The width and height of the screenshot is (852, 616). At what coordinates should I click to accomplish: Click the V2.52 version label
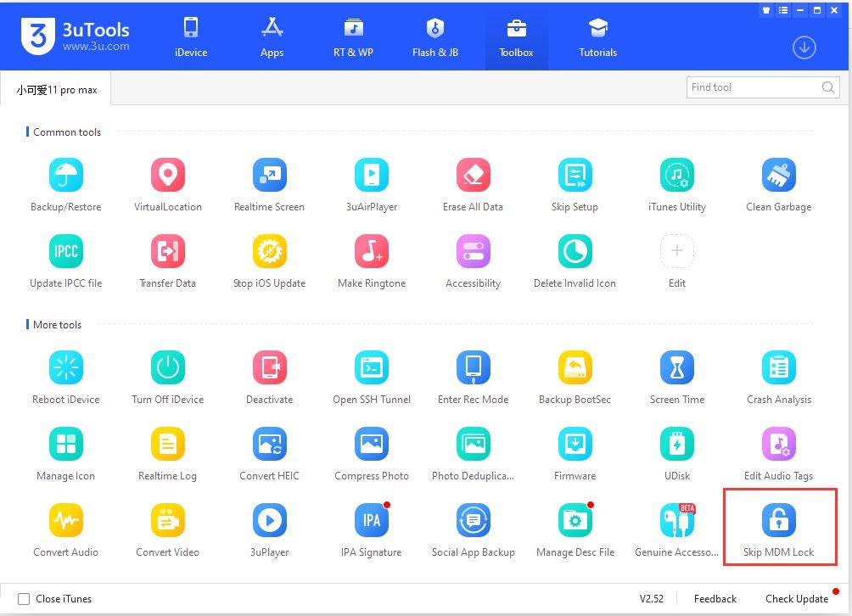point(652,599)
